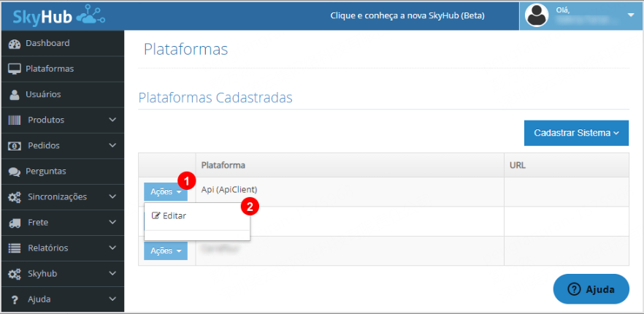Open the user avatar profile icon
This screenshot has width=644, height=314.
[x=537, y=15]
